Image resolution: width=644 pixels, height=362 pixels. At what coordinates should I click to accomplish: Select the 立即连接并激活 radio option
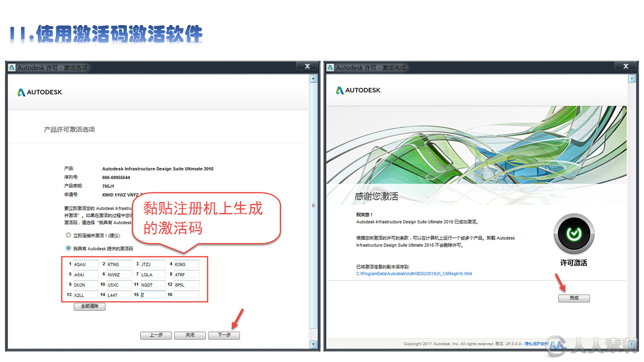(68, 235)
